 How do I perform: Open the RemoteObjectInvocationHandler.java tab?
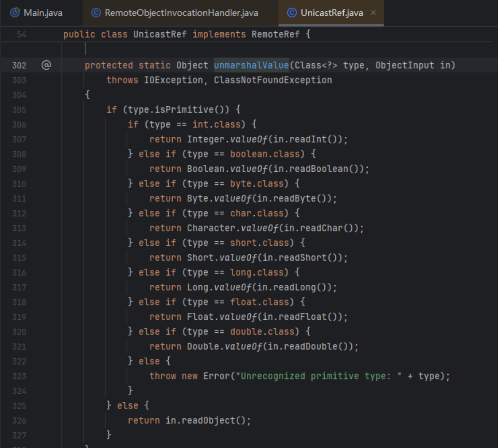coord(181,13)
